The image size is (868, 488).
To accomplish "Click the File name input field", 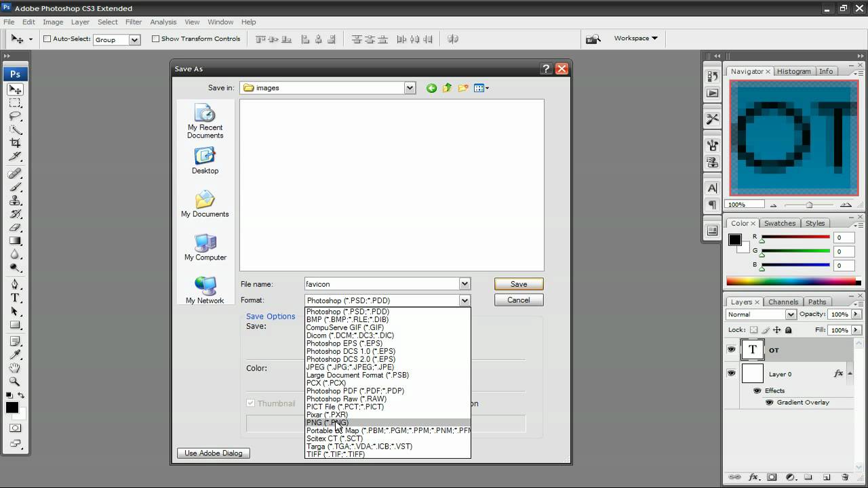I will pyautogui.click(x=382, y=284).
